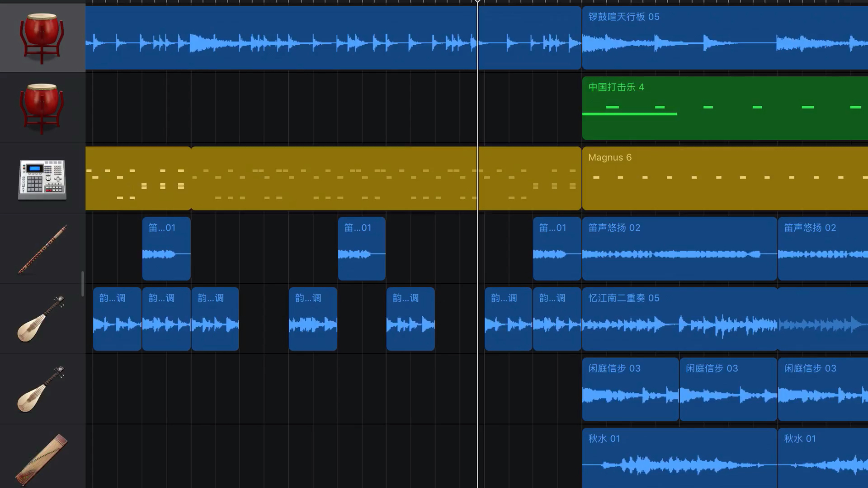Select the drum machine/MPC instrument icon
This screenshot has height=488, width=868.
[x=42, y=179]
